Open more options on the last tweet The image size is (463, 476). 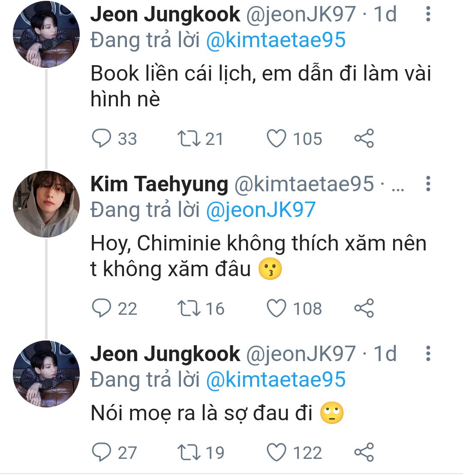click(427, 353)
